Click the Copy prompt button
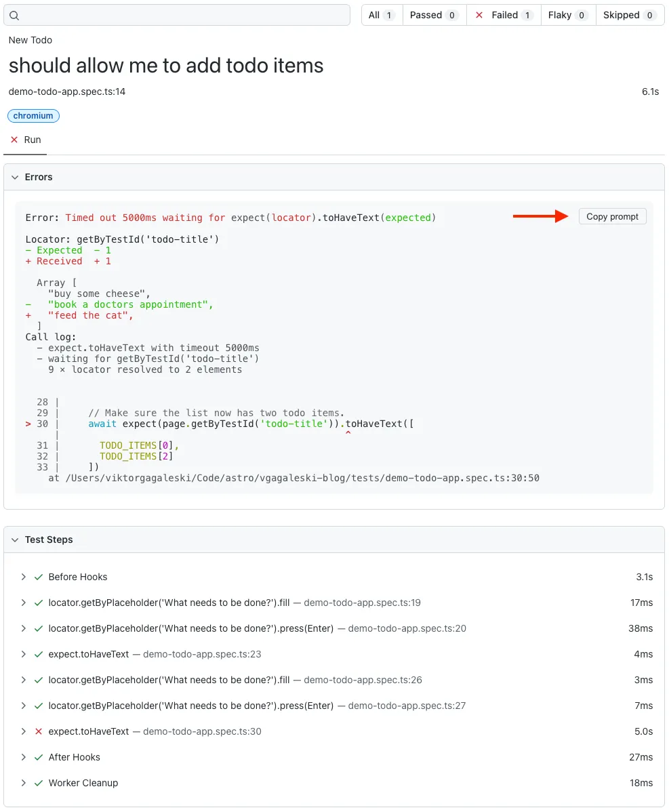 [x=612, y=216]
